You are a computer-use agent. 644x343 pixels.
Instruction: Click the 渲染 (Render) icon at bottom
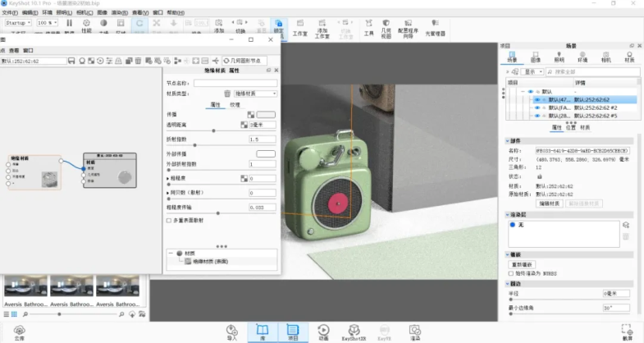click(415, 330)
